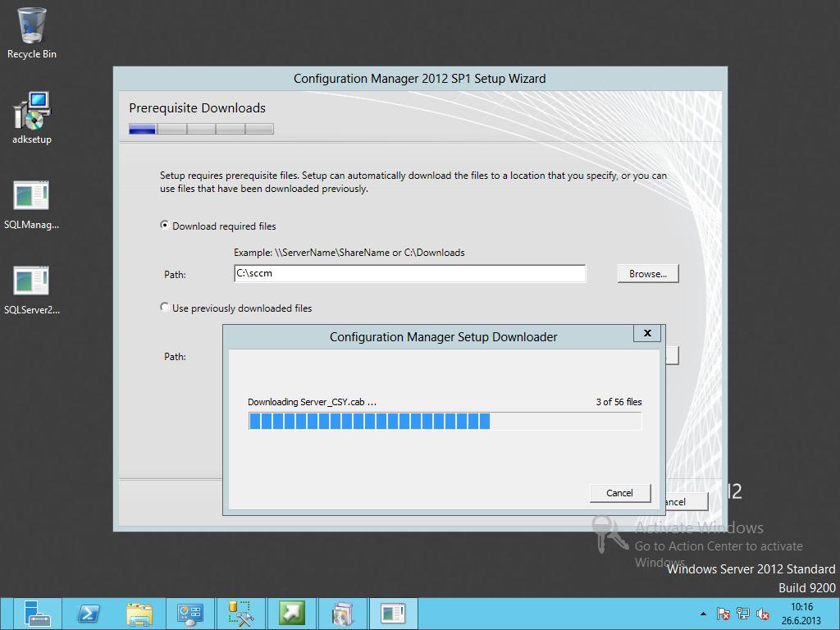Image resolution: width=840 pixels, height=630 pixels.
Task: Click the Setup Wizard's partially hidden Cancel button
Action: (x=687, y=501)
